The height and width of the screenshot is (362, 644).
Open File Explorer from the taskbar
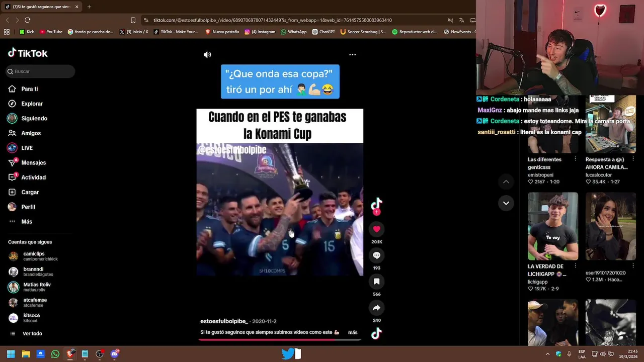26,354
